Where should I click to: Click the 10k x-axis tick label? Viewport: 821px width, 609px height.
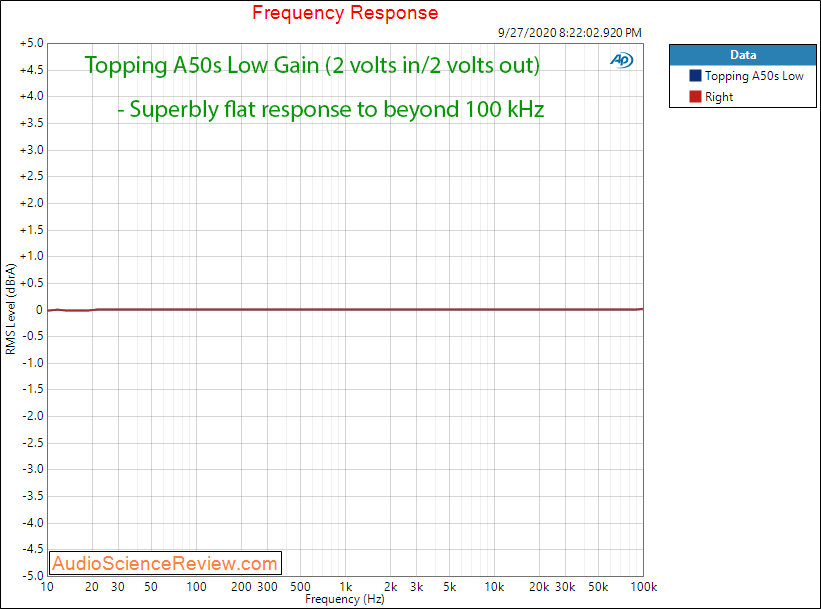494,587
